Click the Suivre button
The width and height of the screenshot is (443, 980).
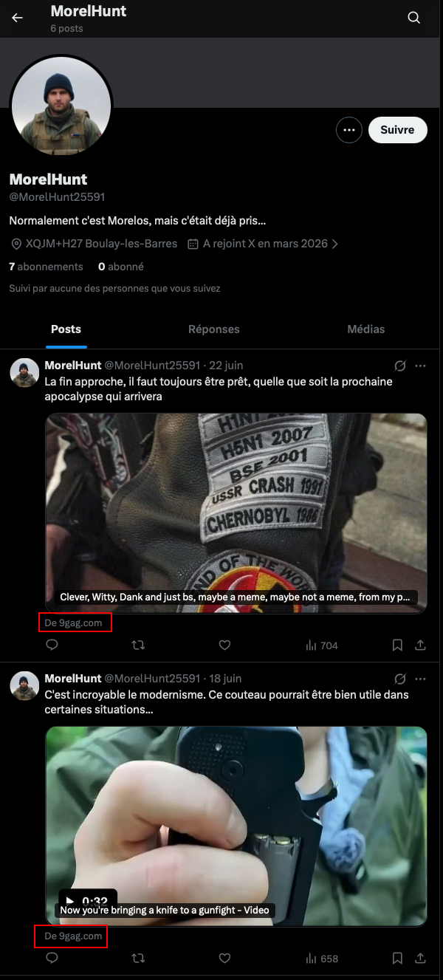point(397,130)
